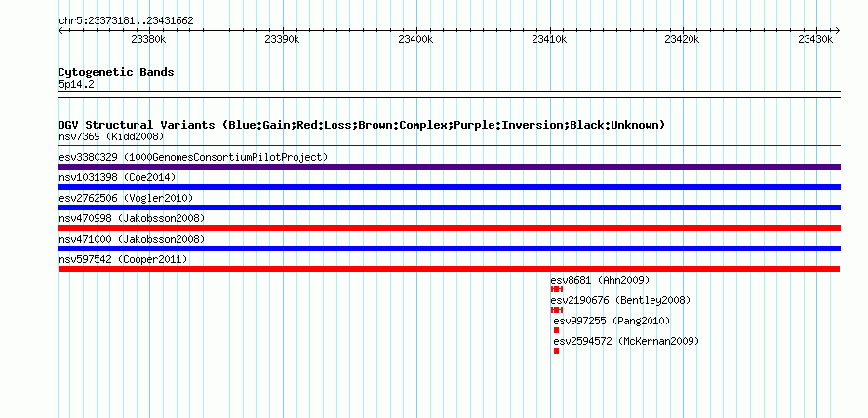This screenshot has height=418, width=868.
Task: Select the 5p14.2 band label
Action: (76, 84)
